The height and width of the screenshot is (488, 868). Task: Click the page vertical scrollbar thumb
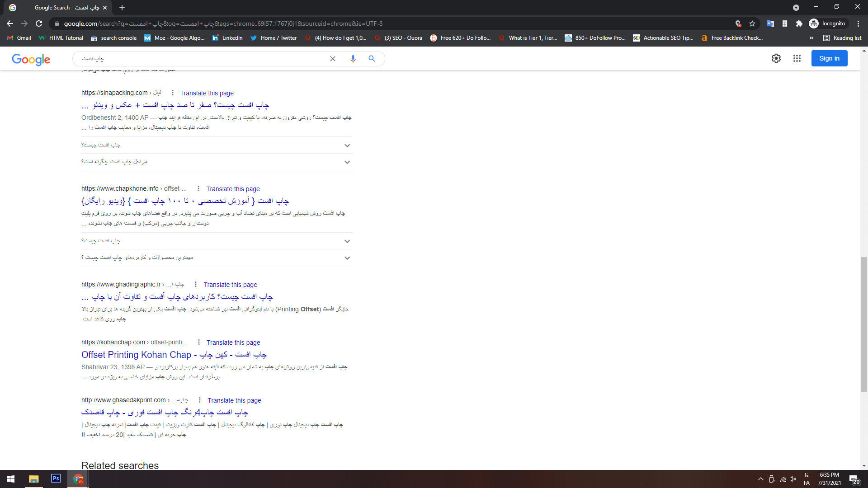pyautogui.click(x=864, y=324)
